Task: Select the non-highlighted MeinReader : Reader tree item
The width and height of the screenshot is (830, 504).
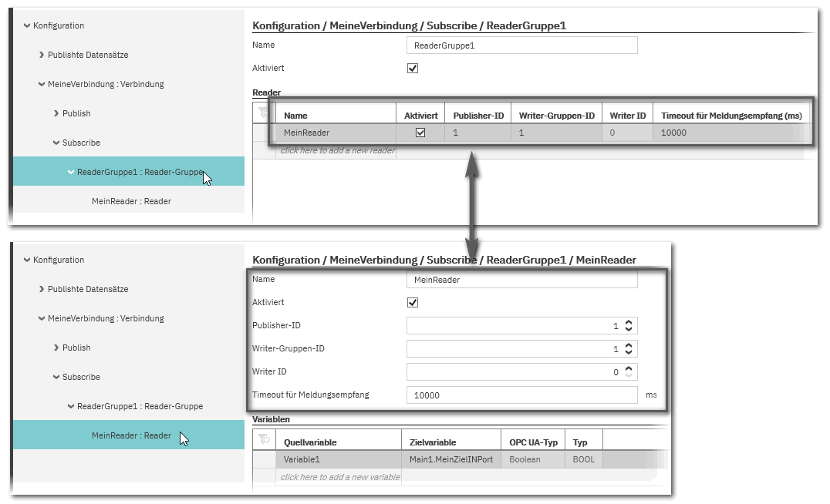Action: tap(131, 201)
